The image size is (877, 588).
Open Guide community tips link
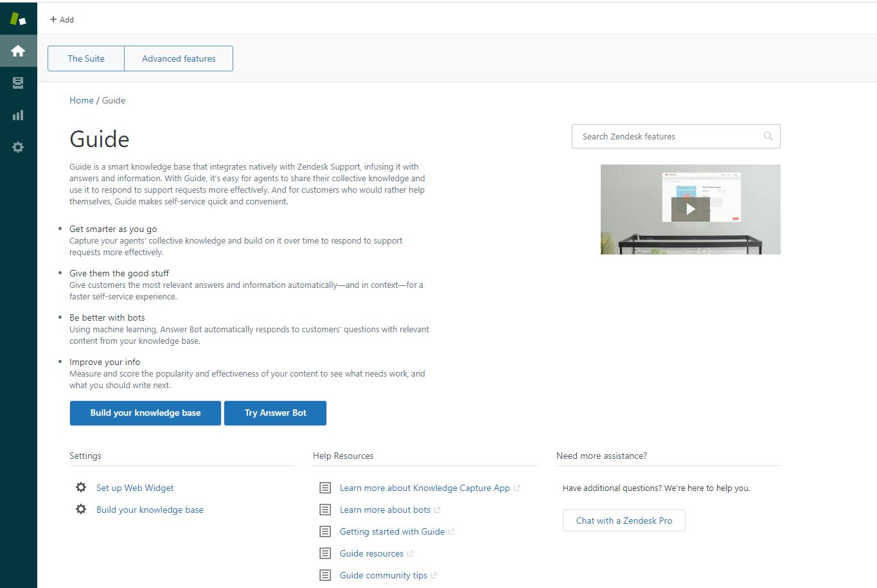[384, 575]
